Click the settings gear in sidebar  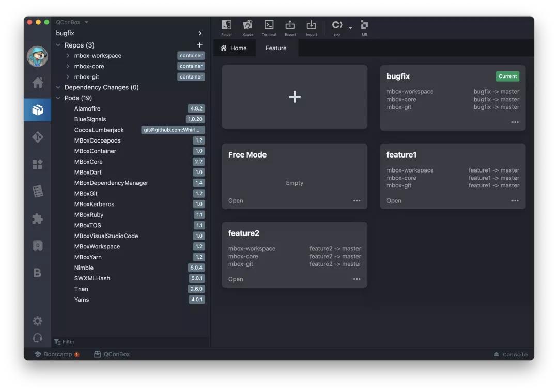tap(38, 321)
